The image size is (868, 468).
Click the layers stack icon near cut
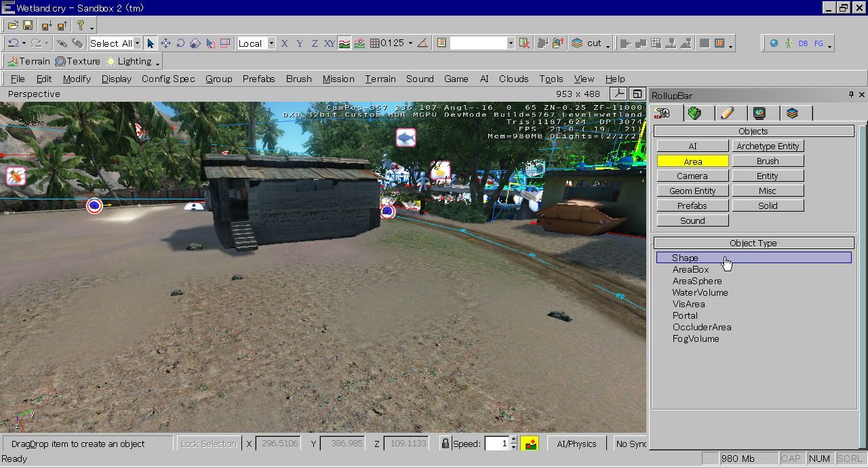tap(576, 43)
